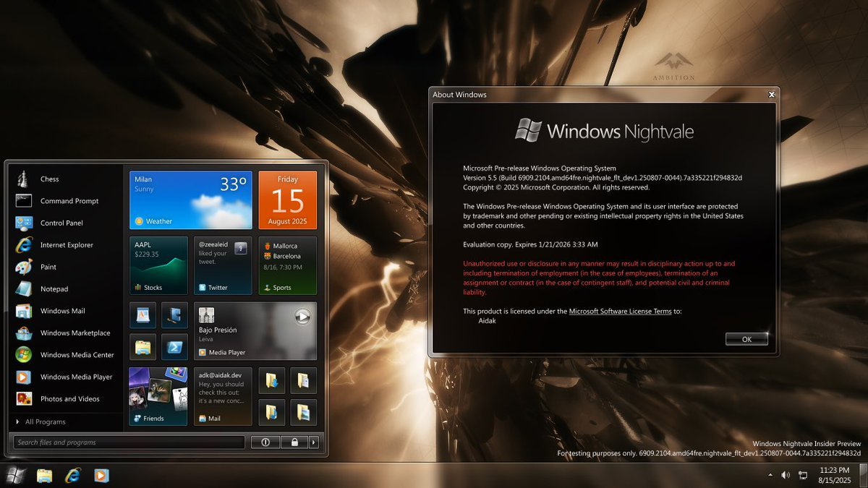Open Control Panel in the Start menu
Image resolution: width=868 pixels, height=488 pixels.
[65, 223]
